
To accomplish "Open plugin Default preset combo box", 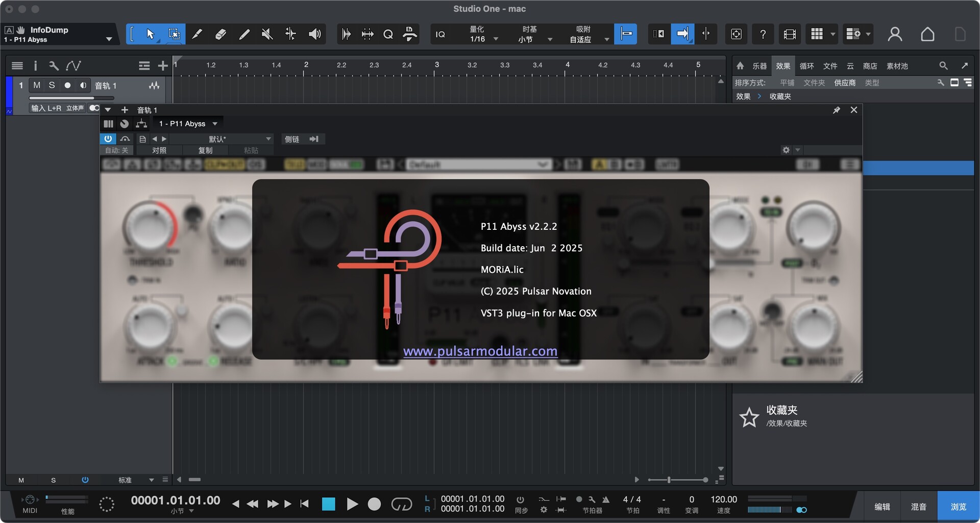I will (x=479, y=164).
